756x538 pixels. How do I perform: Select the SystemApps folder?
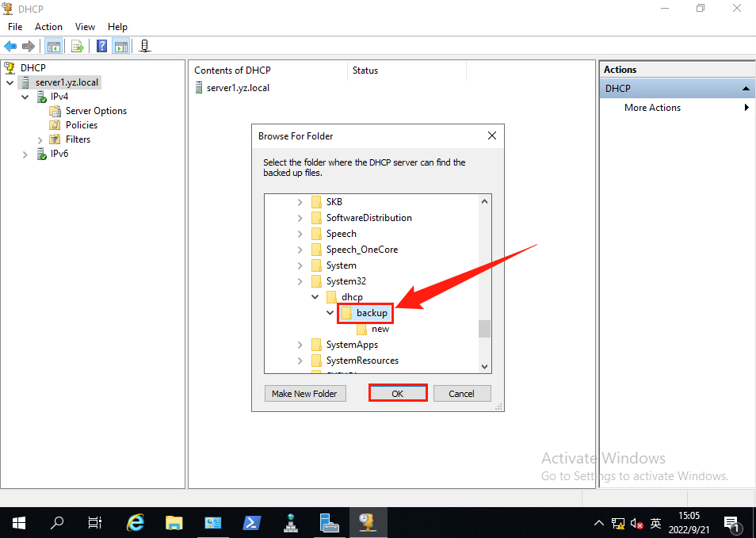(x=352, y=345)
